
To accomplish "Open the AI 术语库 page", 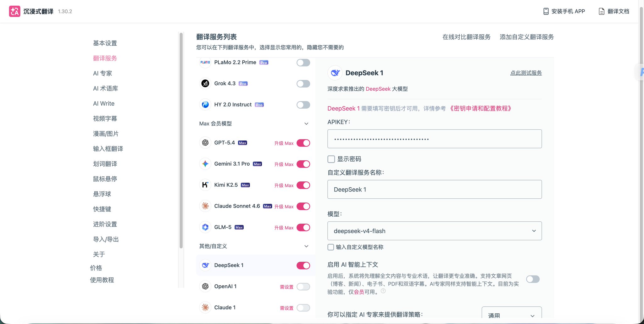I will click(x=106, y=88).
